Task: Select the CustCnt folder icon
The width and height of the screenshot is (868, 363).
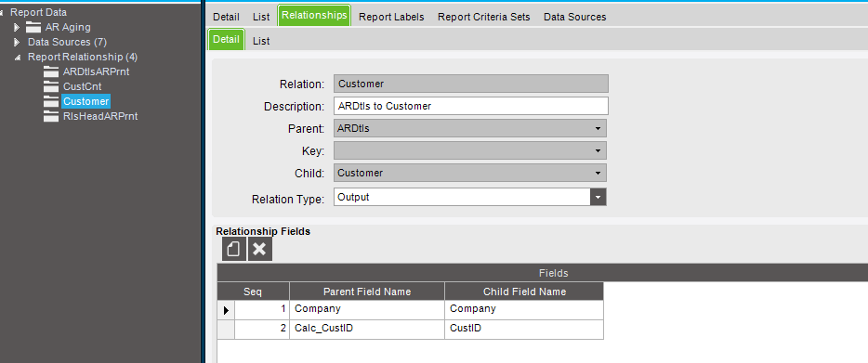Action: pyautogui.click(x=51, y=86)
